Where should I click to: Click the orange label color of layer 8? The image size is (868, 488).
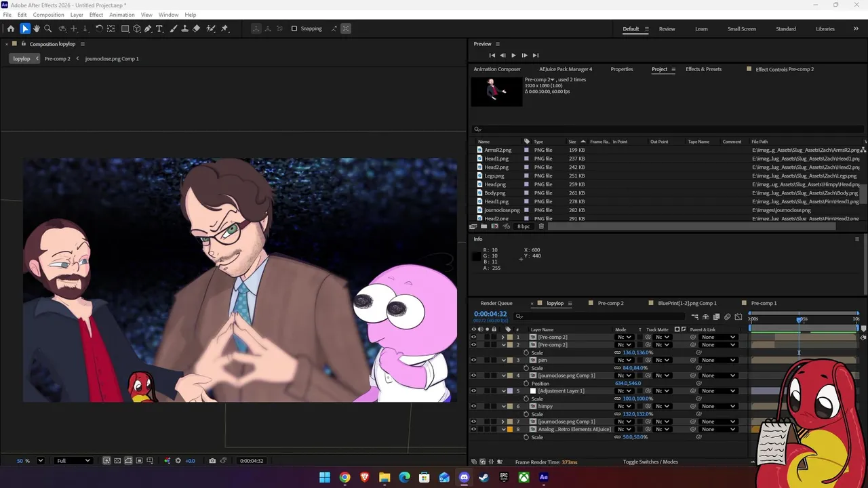click(509, 429)
